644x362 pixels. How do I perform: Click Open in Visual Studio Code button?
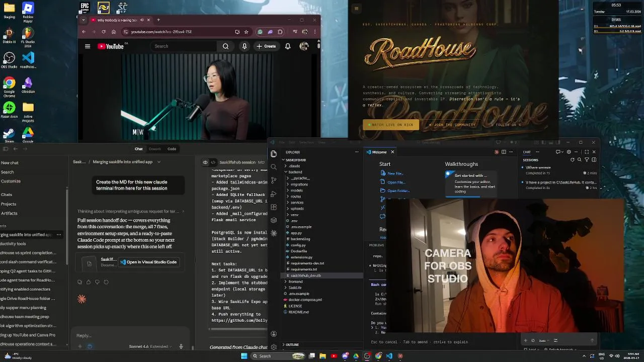click(148, 262)
